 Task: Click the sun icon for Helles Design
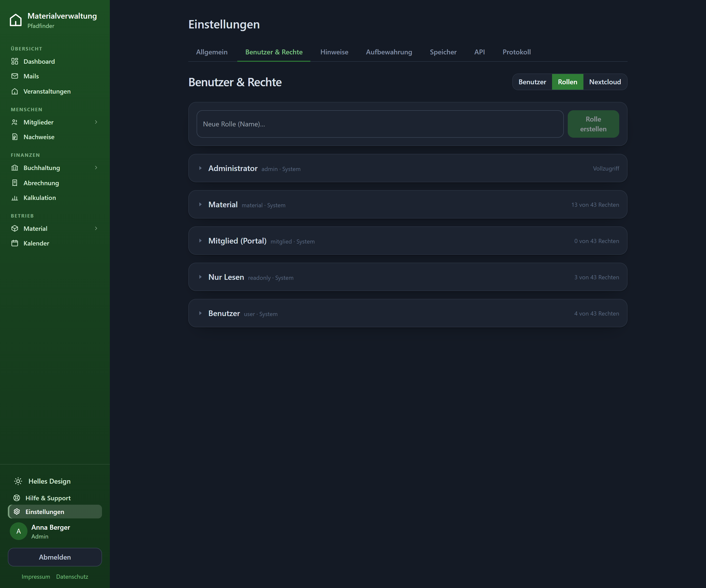[x=18, y=481]
